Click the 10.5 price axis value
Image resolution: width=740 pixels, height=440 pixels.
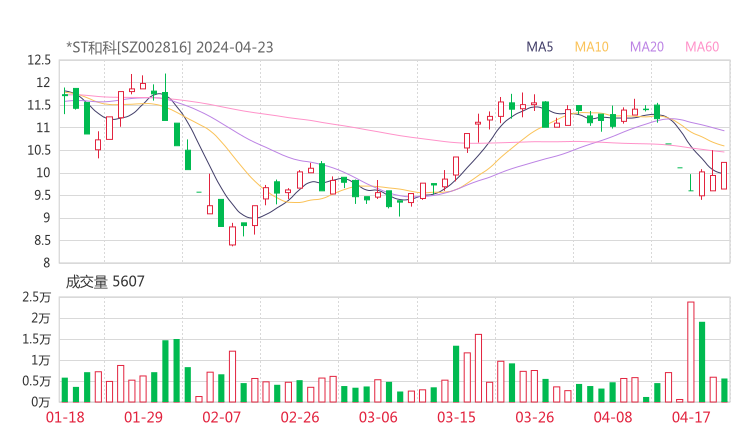pos(39,150)
